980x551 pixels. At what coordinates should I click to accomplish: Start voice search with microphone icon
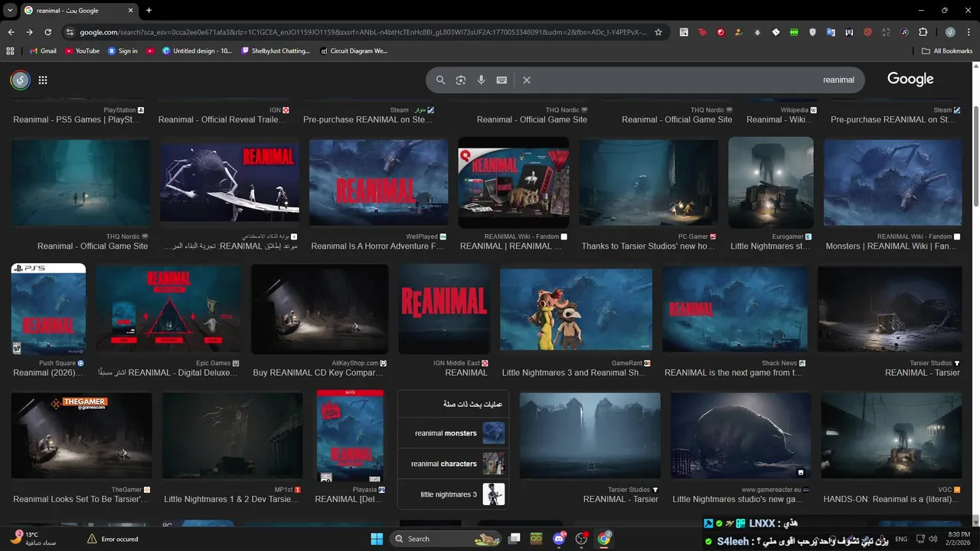pos(482,80)
